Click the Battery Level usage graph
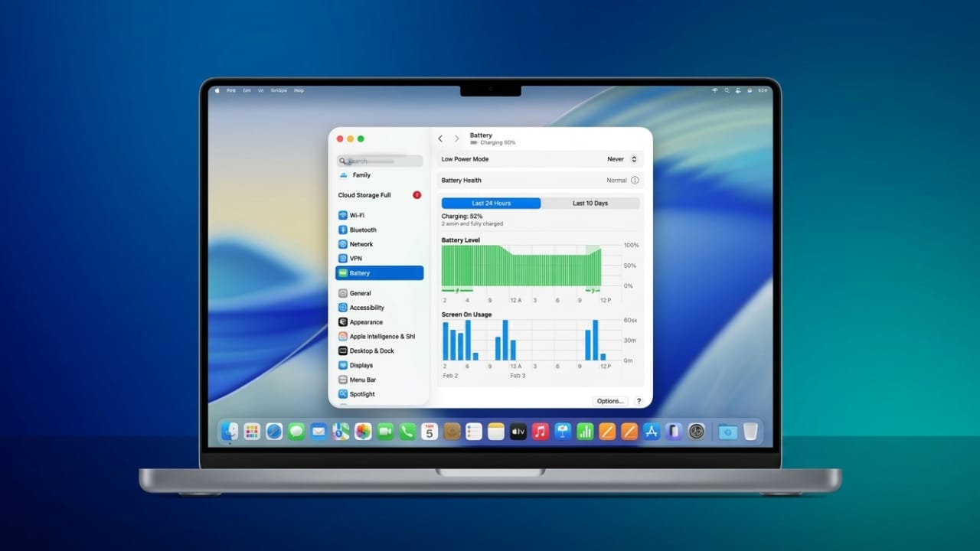The width and height of the screenshot is (980, 551). point(521,266)
